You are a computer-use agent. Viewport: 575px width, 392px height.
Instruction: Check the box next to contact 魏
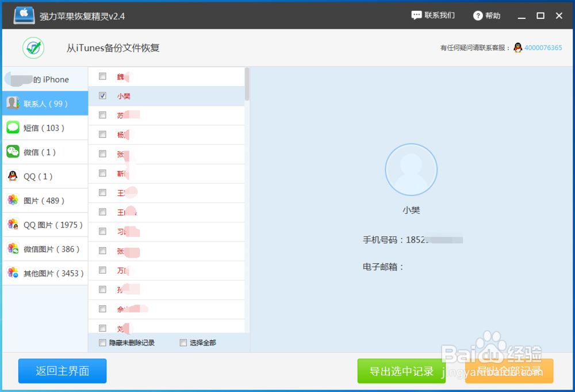click(x=102, y=76)
